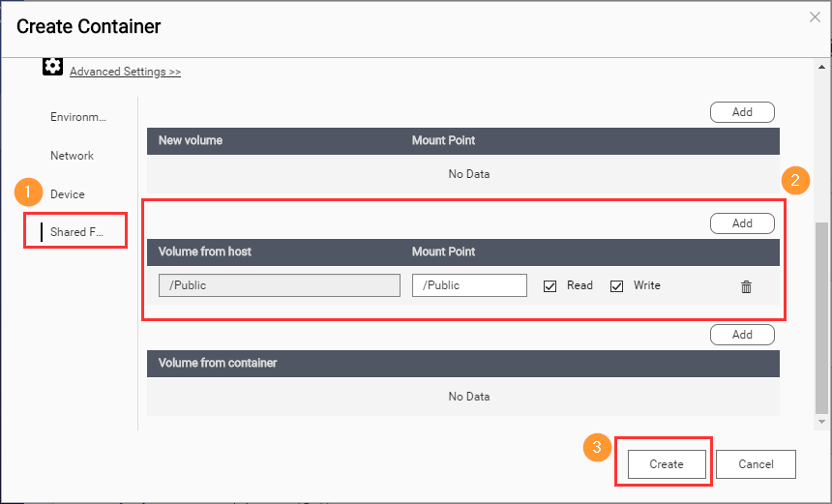832x504 pixels.
Task: Click the scrollbar down arrow
Action: point(822,423)
